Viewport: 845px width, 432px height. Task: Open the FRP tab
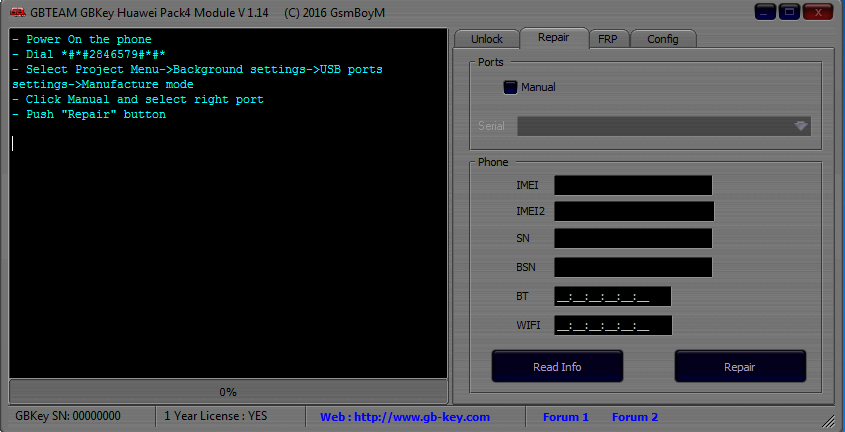point(607,39)
